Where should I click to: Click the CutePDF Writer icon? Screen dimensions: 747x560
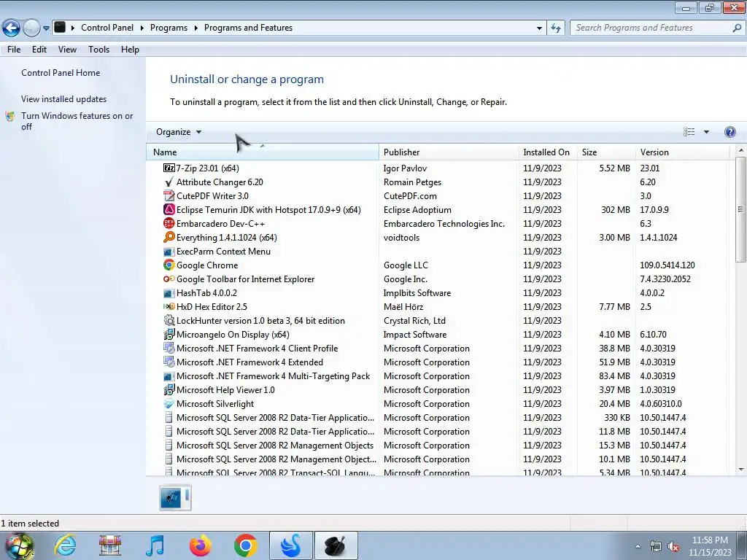click(169, 195)
